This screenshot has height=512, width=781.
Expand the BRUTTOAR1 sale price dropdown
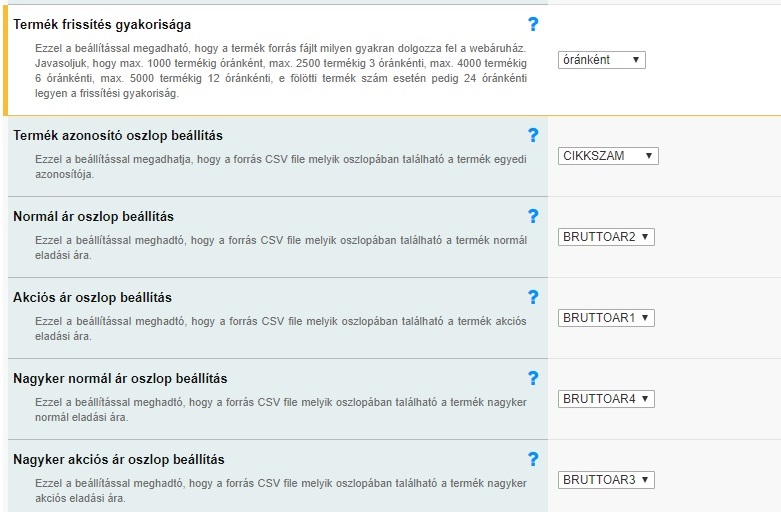(606, 318)
